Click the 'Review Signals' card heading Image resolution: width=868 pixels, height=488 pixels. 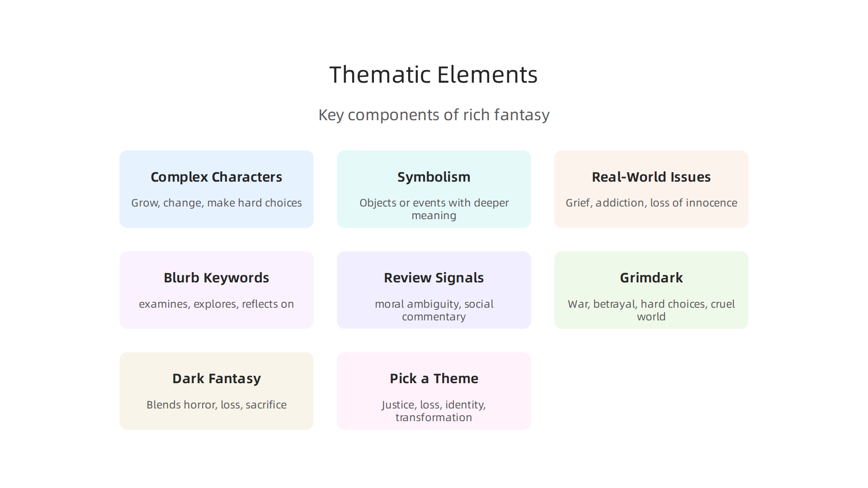434,278
